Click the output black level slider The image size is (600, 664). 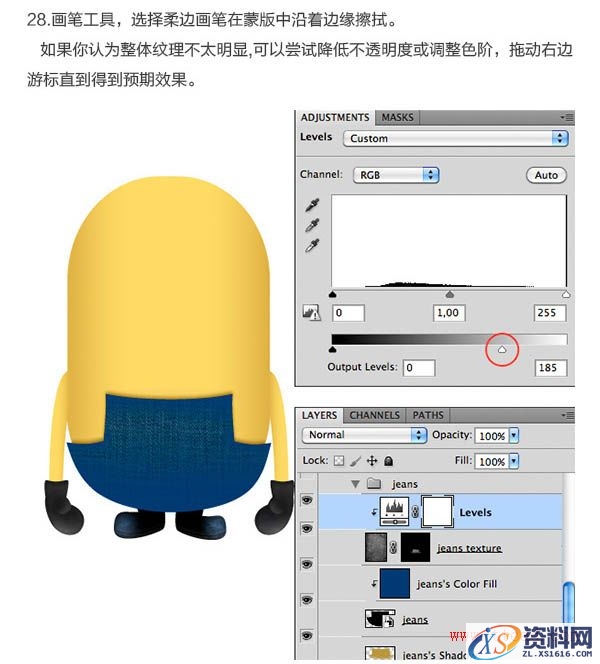coord(333,349)
